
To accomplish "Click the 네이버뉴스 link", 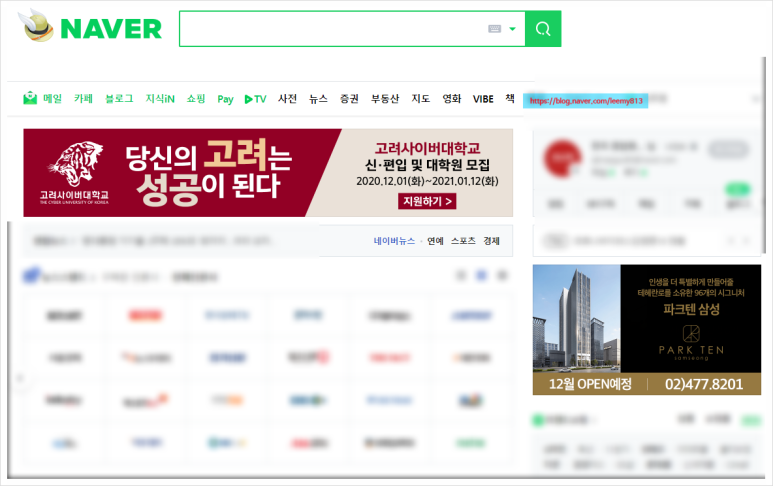I will pos(394,241).
